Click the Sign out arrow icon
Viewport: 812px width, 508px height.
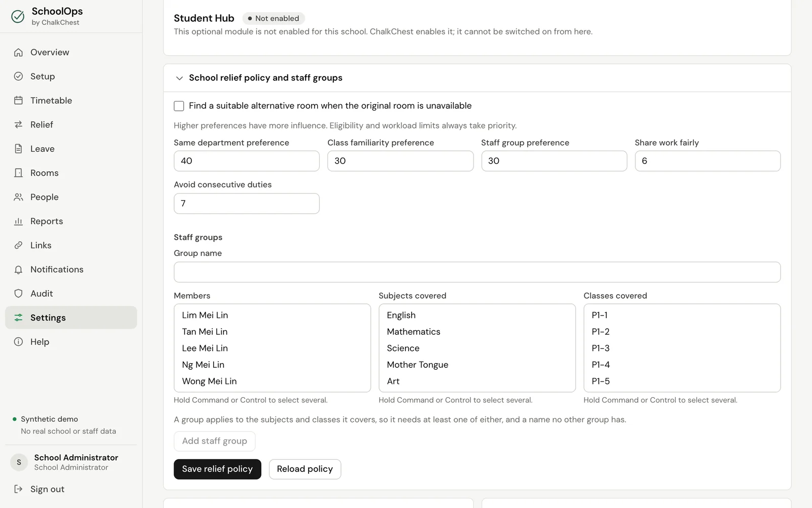tap(18, 489)
